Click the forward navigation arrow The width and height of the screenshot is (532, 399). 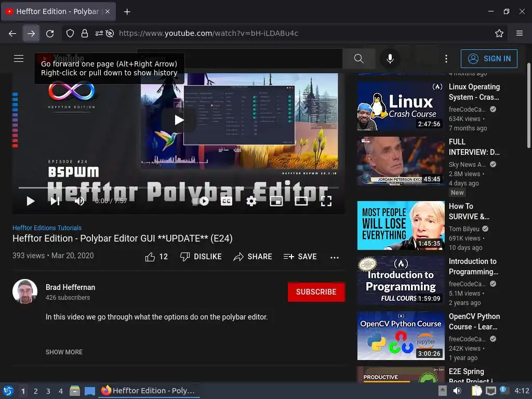point(31,33)
